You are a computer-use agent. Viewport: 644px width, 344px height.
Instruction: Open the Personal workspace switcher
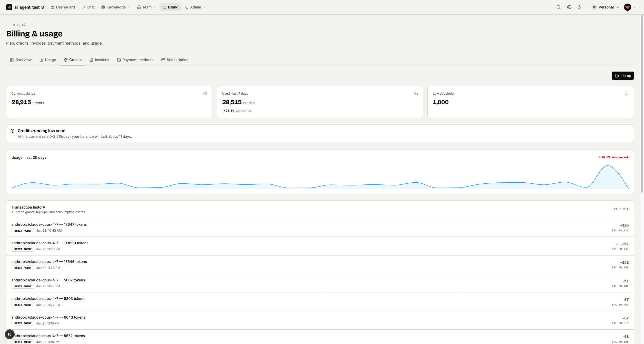click(x=606, y=7)
